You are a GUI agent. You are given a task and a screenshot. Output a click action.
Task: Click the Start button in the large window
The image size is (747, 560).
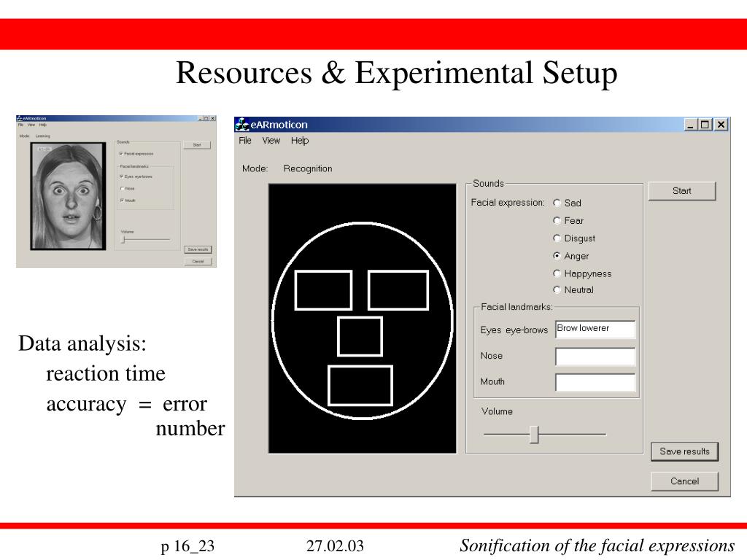[682, 191]
